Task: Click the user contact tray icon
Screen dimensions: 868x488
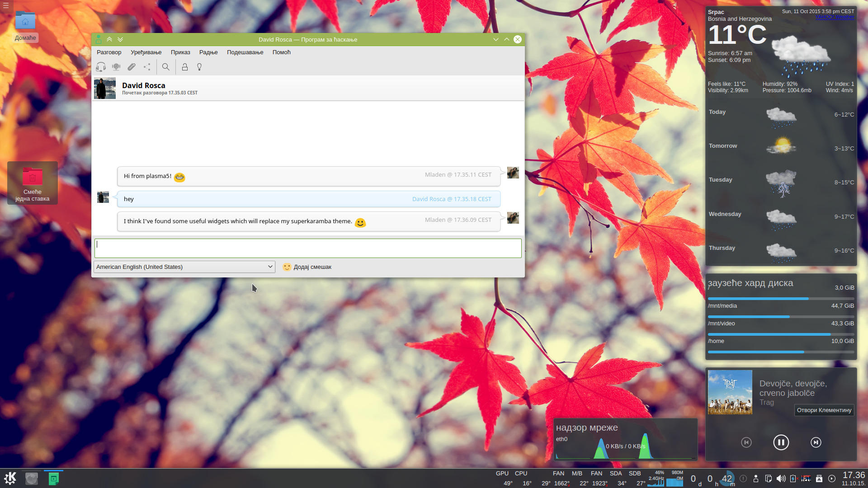Action: coord(756,479)
